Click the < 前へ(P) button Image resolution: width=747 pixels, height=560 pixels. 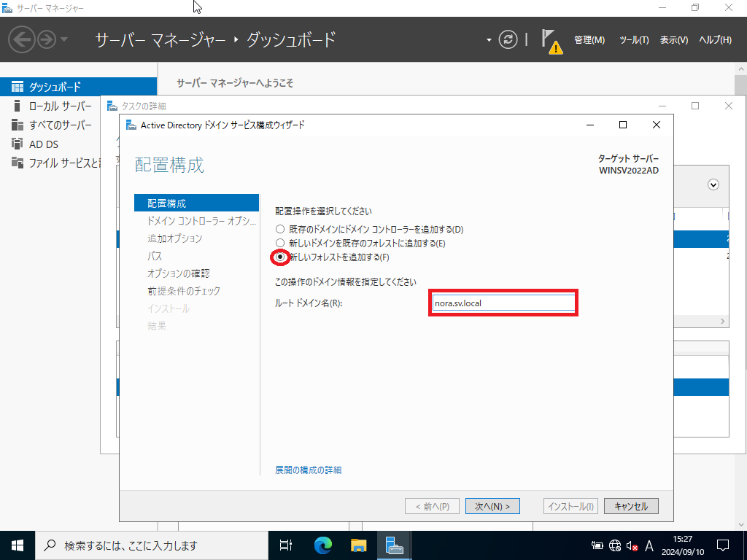(432, 506)
